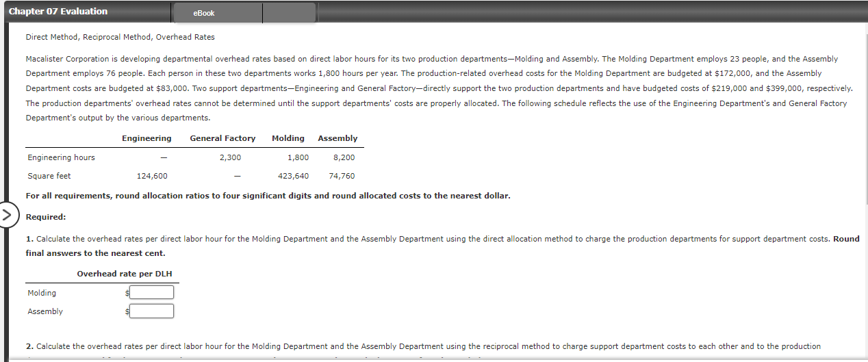868x362 pixels.
Task: Click the Engineering column header
Action: point(146,138)
